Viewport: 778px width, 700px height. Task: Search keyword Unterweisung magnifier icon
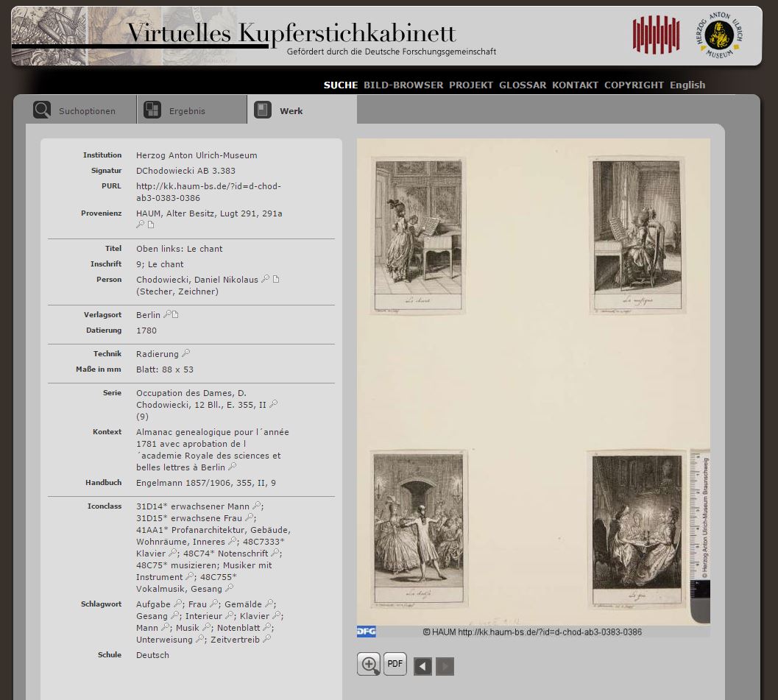[x=200, y=639]
